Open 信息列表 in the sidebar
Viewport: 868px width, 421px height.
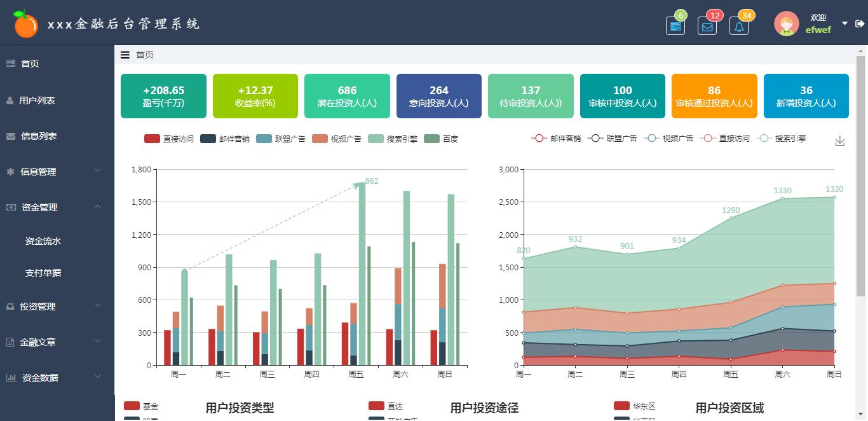tap(39, 136)
